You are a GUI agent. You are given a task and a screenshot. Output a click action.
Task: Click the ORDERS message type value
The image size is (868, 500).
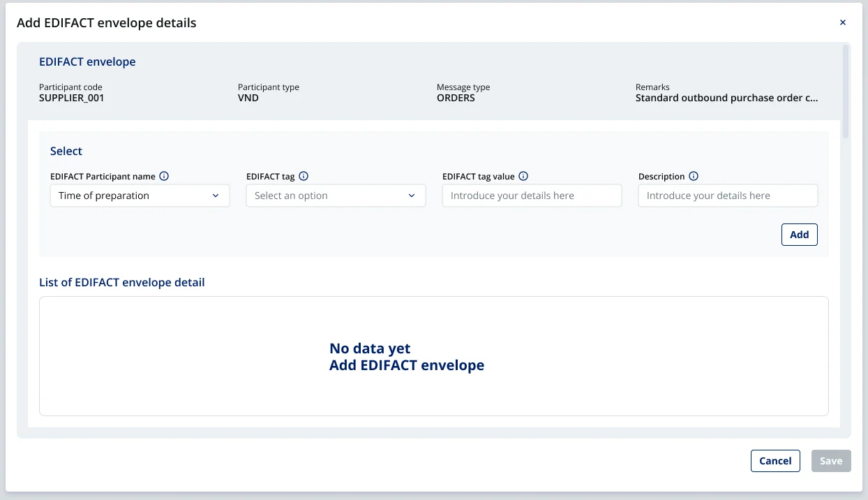pos(456,98)
